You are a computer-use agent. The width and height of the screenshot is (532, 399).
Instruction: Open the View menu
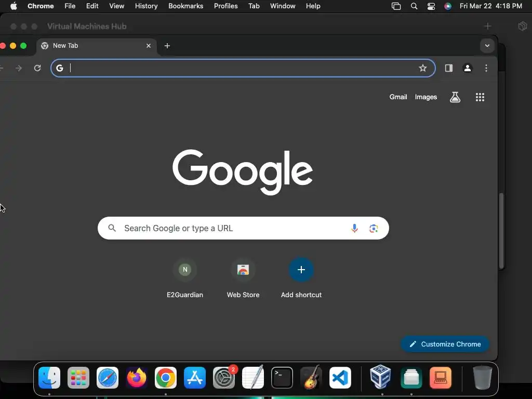coord(116,6)
